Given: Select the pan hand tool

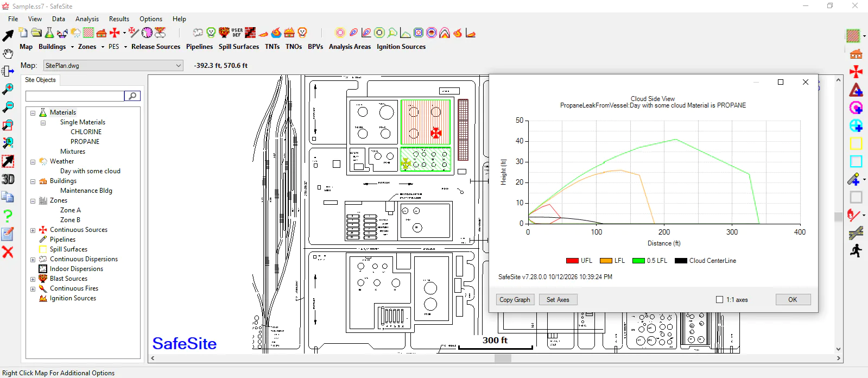Looking at the screenshot, I should tap(8, 53).
